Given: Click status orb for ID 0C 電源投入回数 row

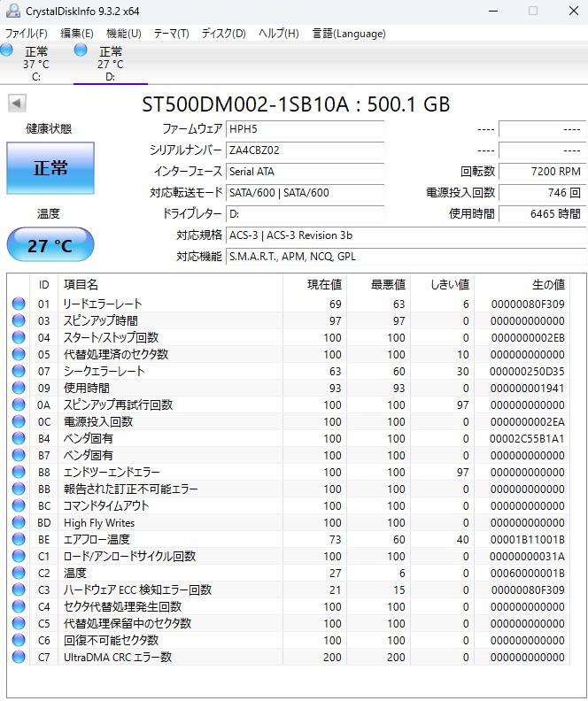Looking at the screenshot, I should click(19, 421).
